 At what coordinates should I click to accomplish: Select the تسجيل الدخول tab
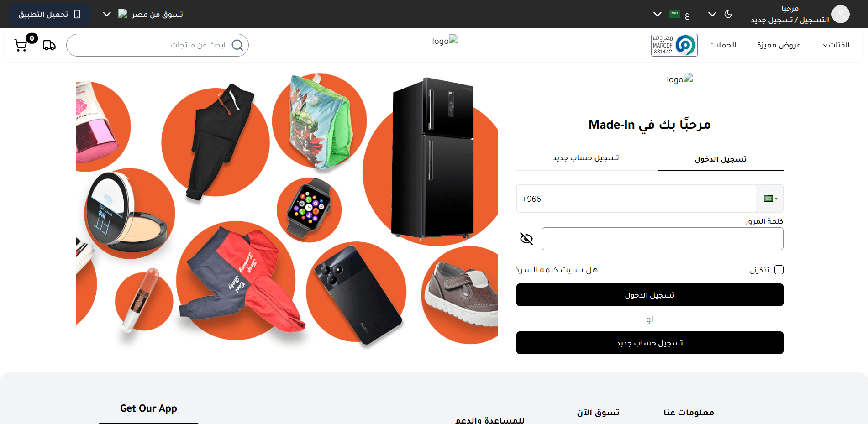pyautogui.click(x=721, y=159)
